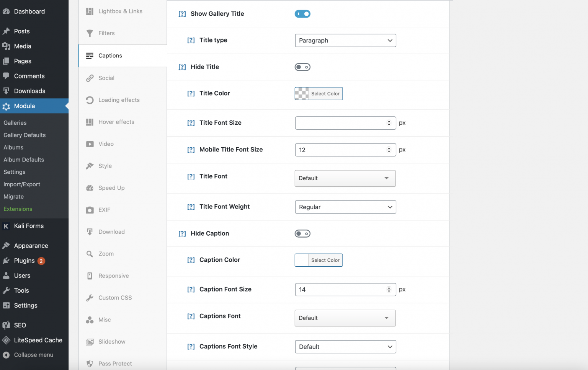This screenshot has height=370, width=588.
Task: Disable the Show Gallery Title toggle
Action: (x=302, y=14)
